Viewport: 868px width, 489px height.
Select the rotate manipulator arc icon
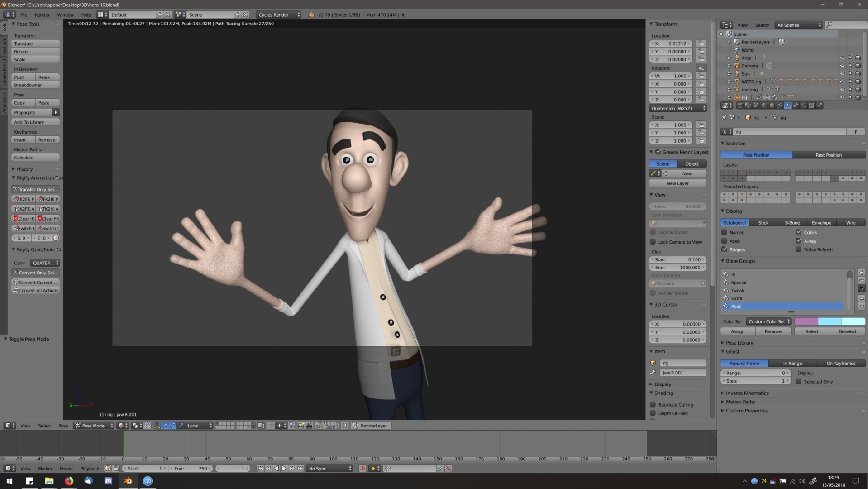[x=173, y=426]
